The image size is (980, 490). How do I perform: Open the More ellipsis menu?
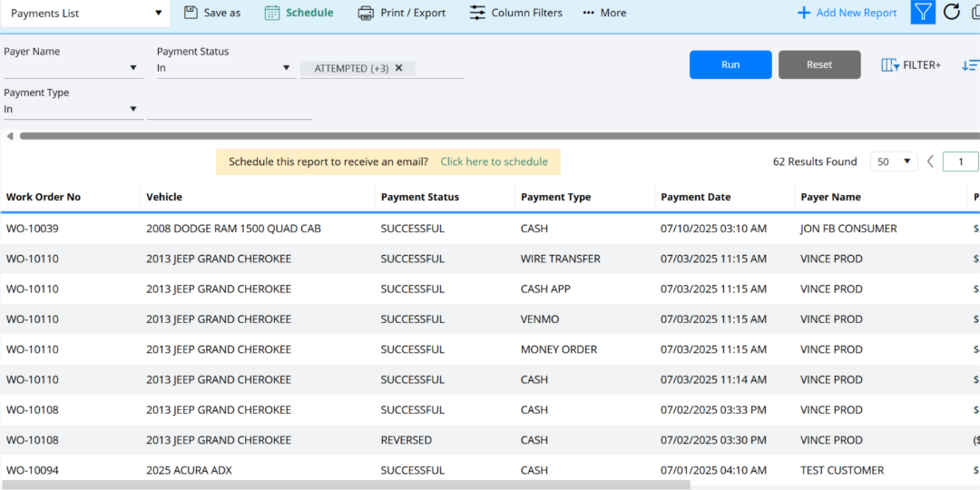click(588, 13)
